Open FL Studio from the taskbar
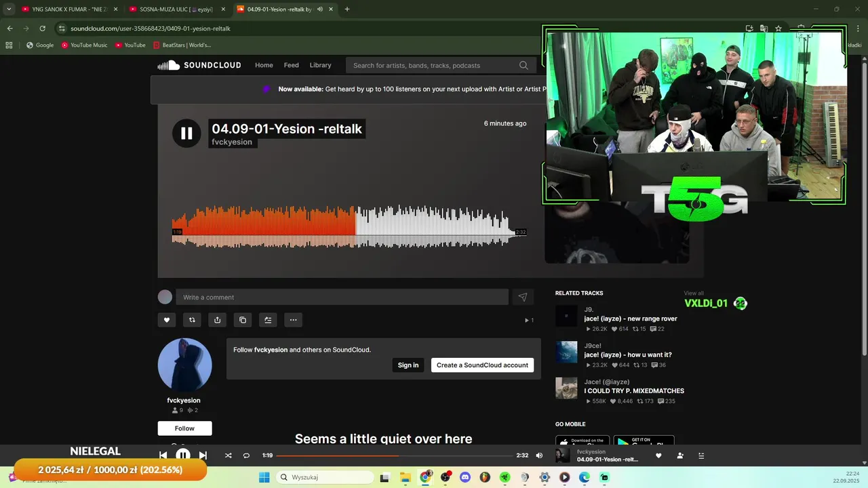Image resolution: width=868 pixels, height=488 pixels. [x=485, y=477]
